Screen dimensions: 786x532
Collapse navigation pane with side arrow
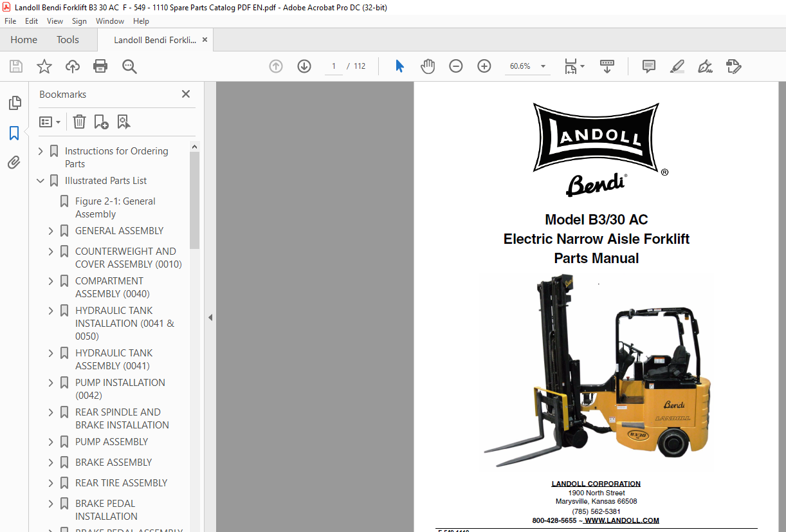(210, 317)
